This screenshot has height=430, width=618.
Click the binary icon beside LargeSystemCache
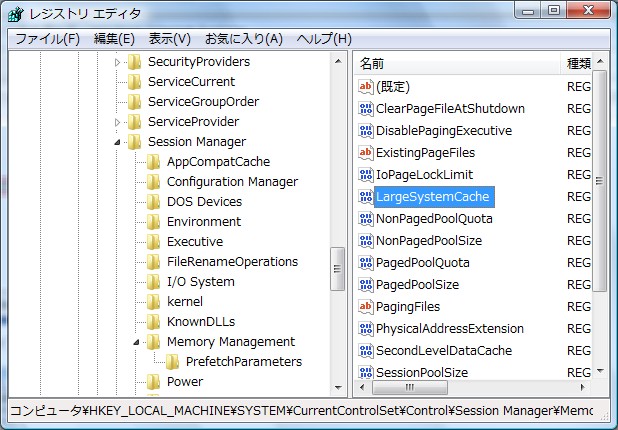(365, 196)
